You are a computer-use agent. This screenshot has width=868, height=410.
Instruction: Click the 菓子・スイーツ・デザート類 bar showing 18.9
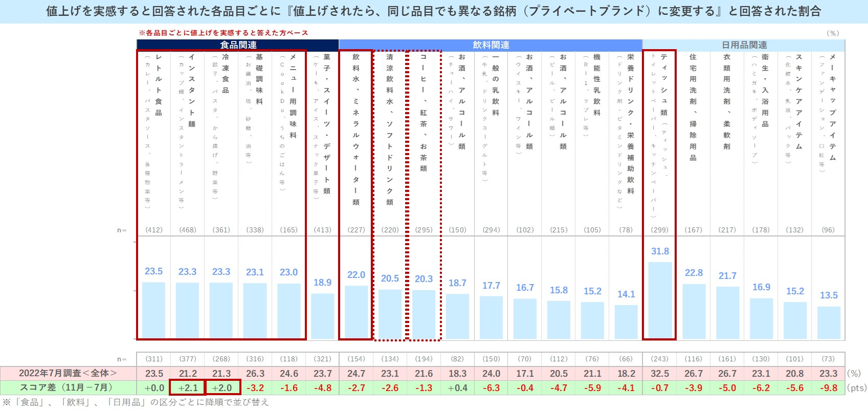[x=322, y=316]
